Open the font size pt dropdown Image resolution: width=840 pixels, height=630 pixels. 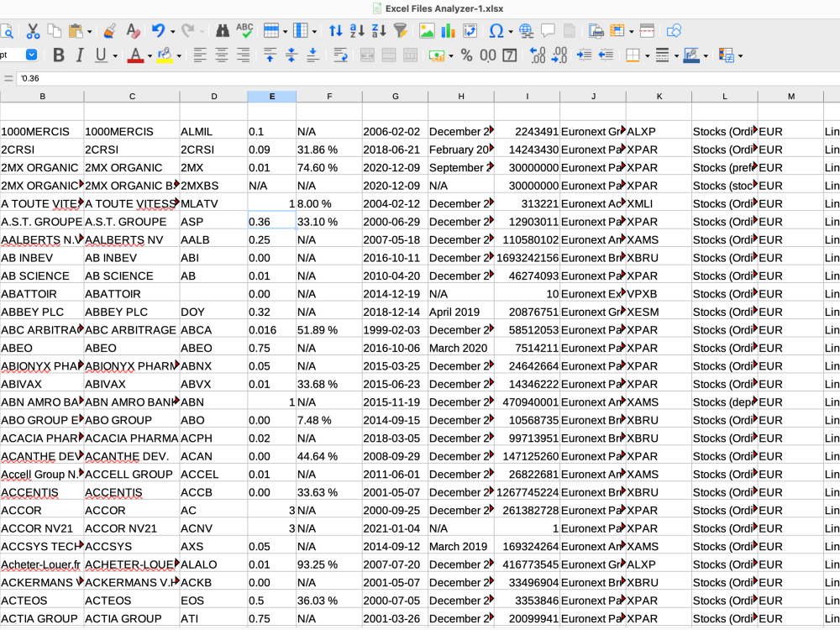pos(32,55)
